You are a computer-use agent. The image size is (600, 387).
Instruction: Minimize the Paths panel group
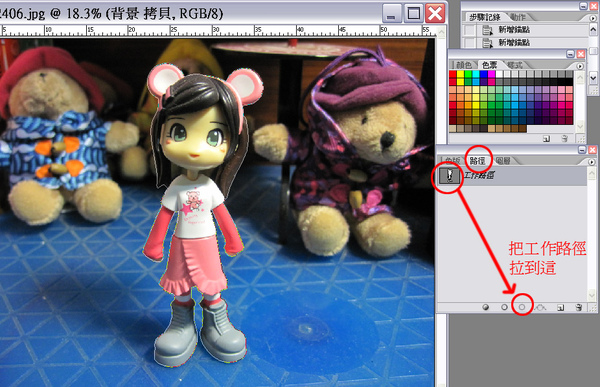coord(582,150)
